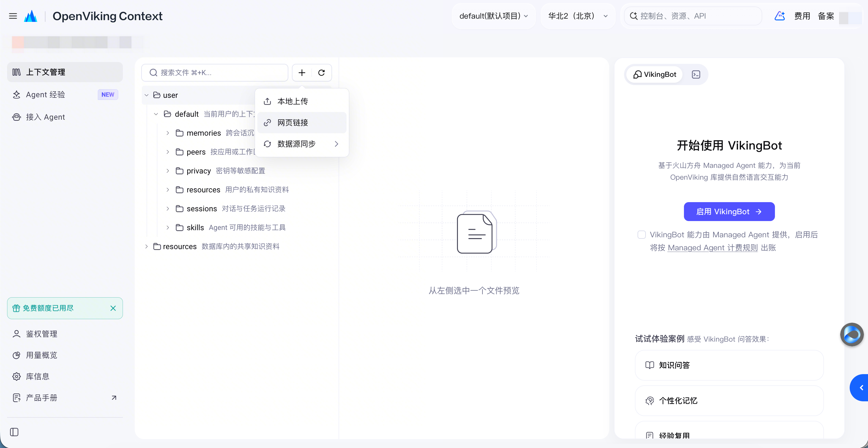Open the default project dropdown
The height and width of the screenshot is (448, 868).
(493, 16)
